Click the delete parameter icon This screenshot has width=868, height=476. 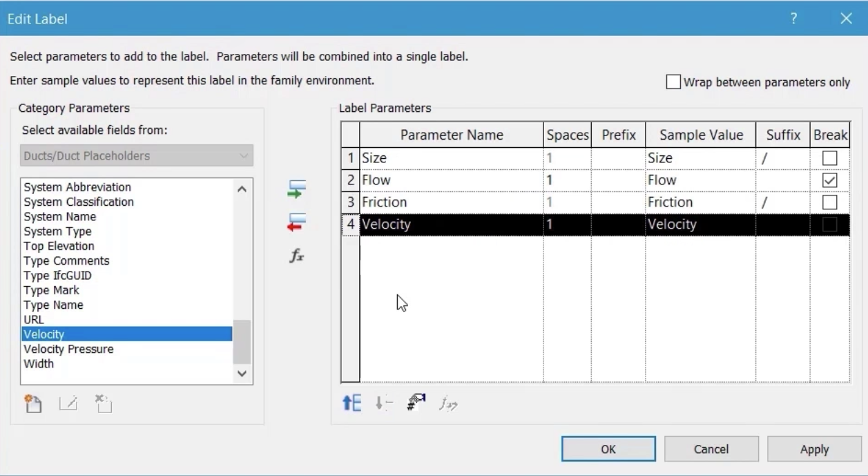coord(103,403)
